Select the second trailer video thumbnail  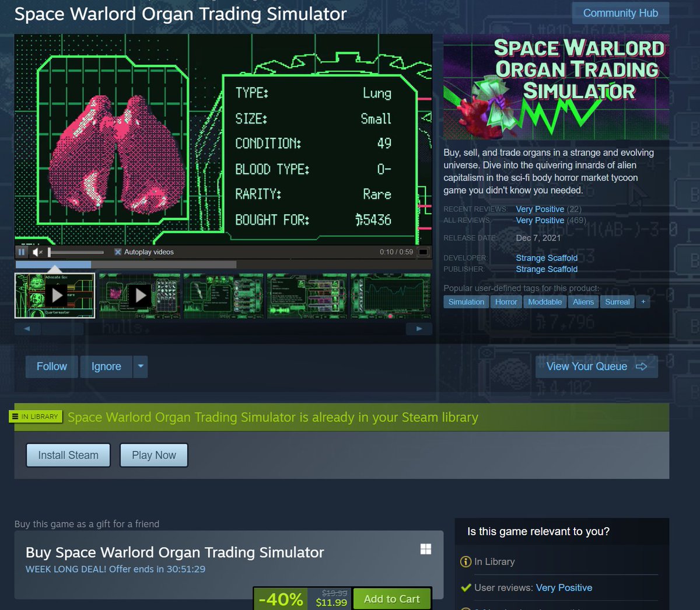pos(139,295)
